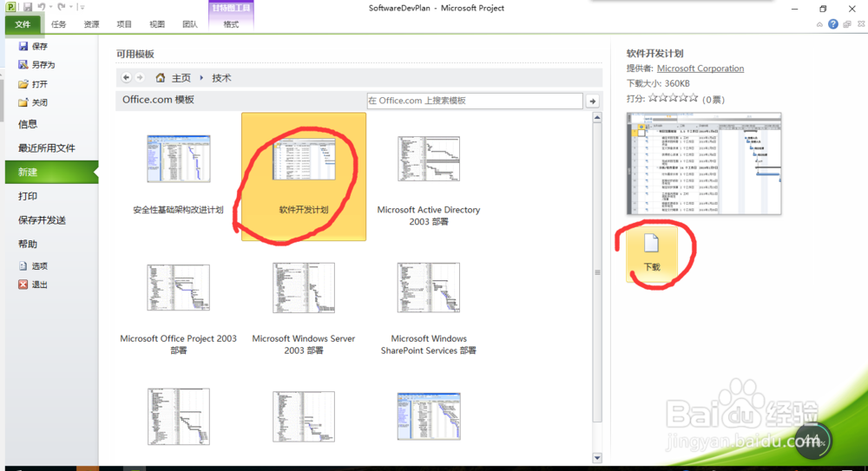Click the template list scroll down arrow
This screenshot has width=868, height=471.
pyautogui.click(x=597, y=458)
